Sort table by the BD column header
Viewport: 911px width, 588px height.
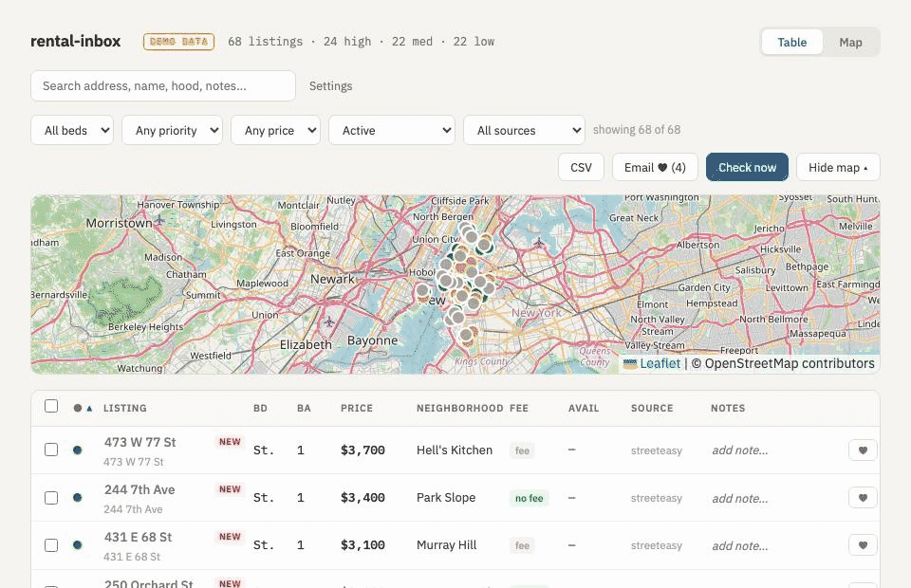coord(260,408)
